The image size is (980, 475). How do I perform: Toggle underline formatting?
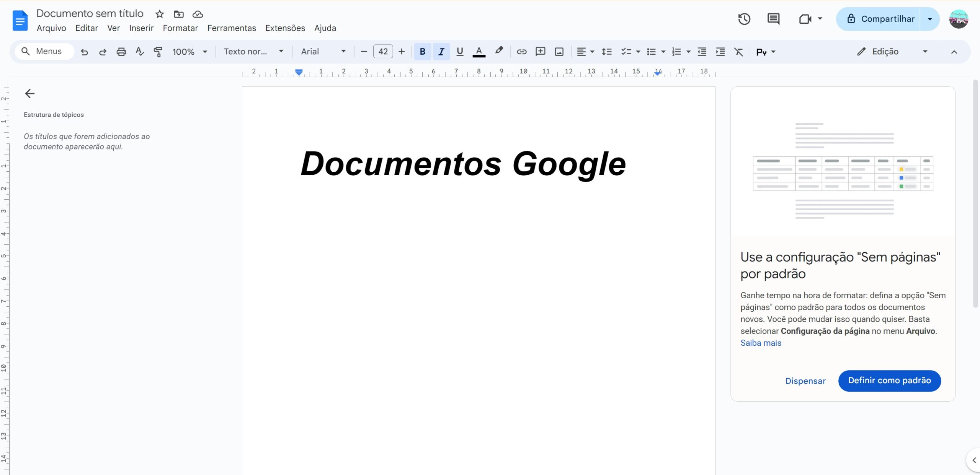460,51
